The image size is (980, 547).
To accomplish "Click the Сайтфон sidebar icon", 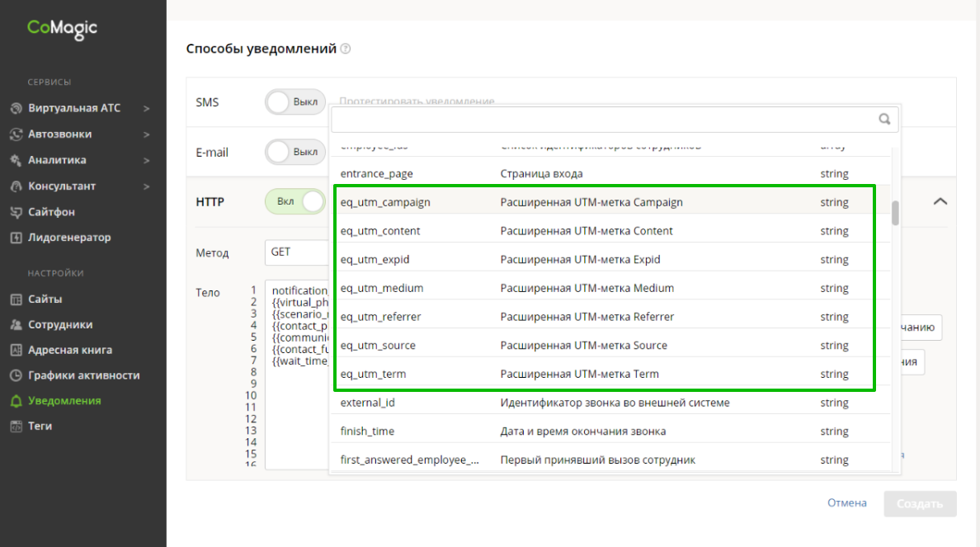I will pyautogui.click(x=16, y=212).
